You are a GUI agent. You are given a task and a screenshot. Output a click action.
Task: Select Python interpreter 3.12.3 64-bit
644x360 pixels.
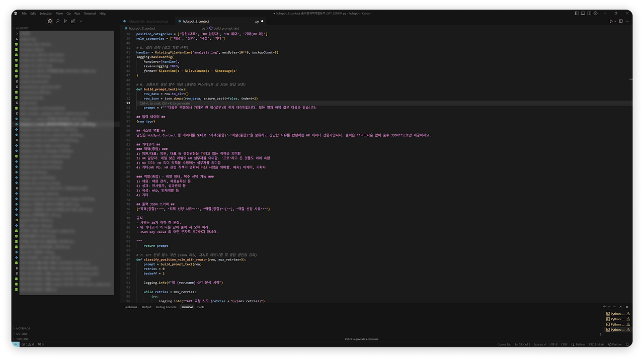coord(596,344)
